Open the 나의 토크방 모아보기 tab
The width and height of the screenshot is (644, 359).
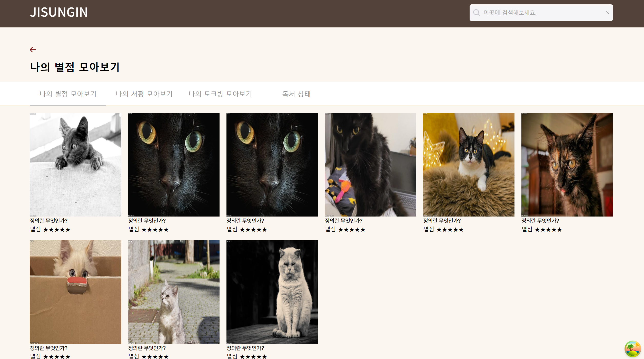(220, 94)
